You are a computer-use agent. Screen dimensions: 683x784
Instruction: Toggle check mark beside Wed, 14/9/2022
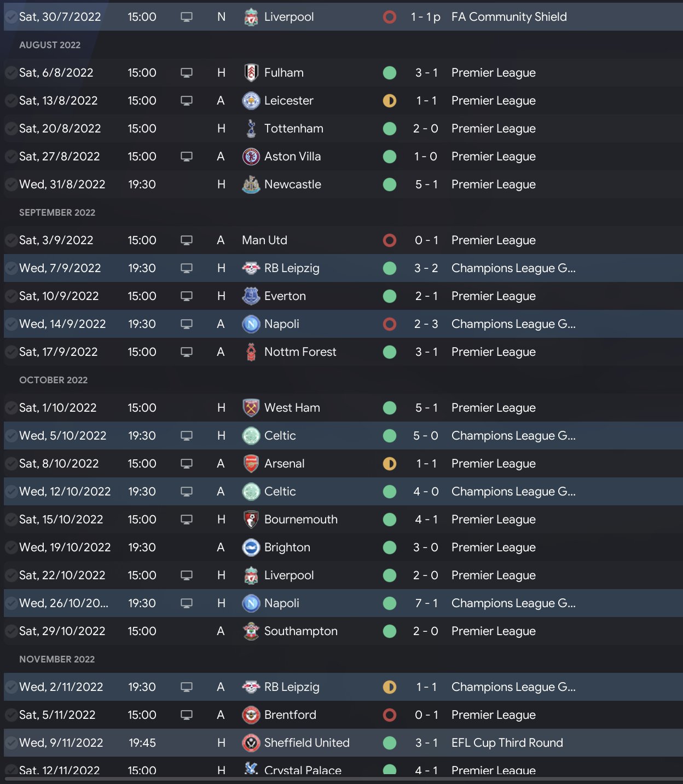pyautogui.click(x=10, y=324)
